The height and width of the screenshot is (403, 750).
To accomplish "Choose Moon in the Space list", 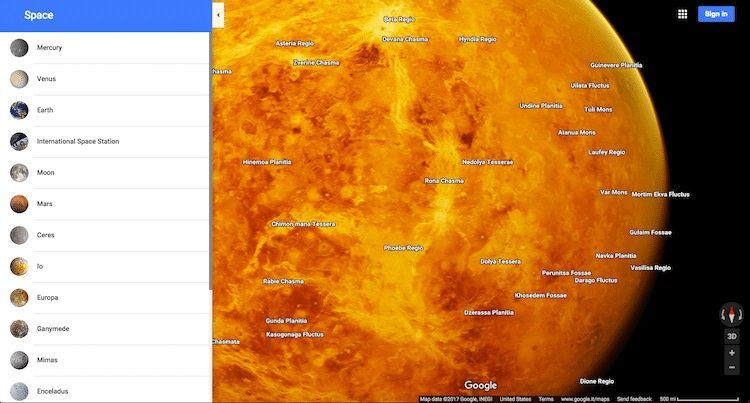I will pyautogui.click(x=105, y=173).
